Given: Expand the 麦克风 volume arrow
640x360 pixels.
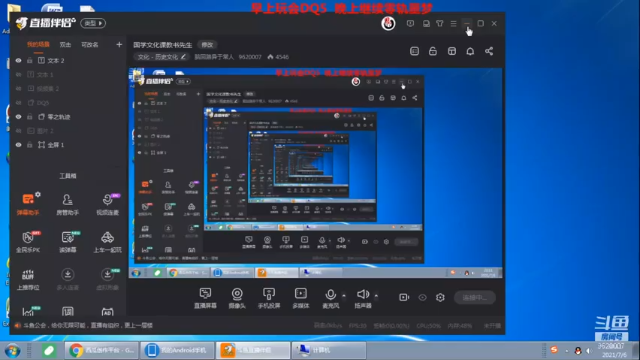Looking at the screenshot, I should [344, 295].
